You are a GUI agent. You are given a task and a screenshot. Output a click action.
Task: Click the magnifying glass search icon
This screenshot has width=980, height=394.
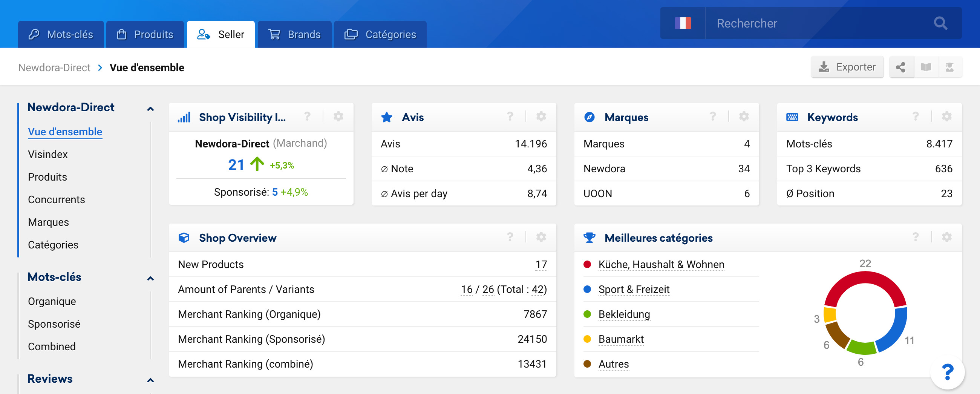pos(940,23)
